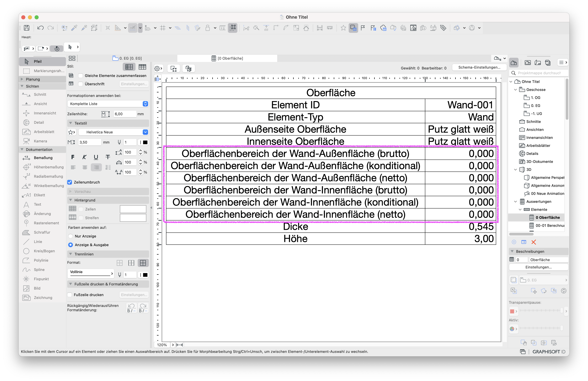Viewport: 588px width, 381px height.
Task: Click undo format change button
Action: pos(131,308)
